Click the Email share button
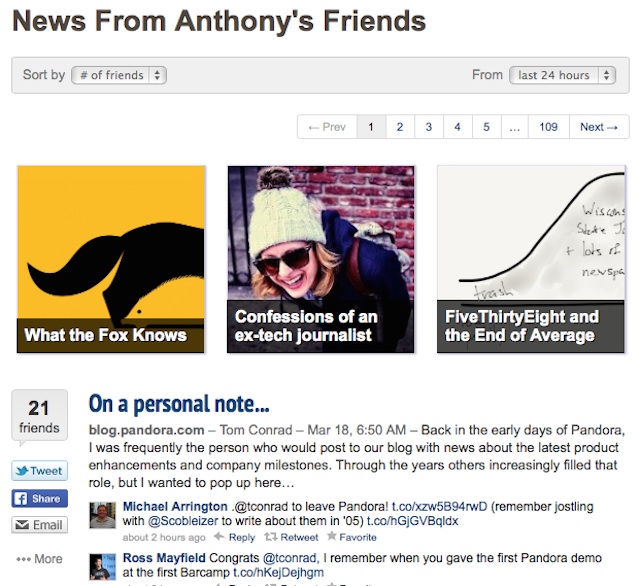The width and height of the screenshot is (640, 586). (40, 525)
